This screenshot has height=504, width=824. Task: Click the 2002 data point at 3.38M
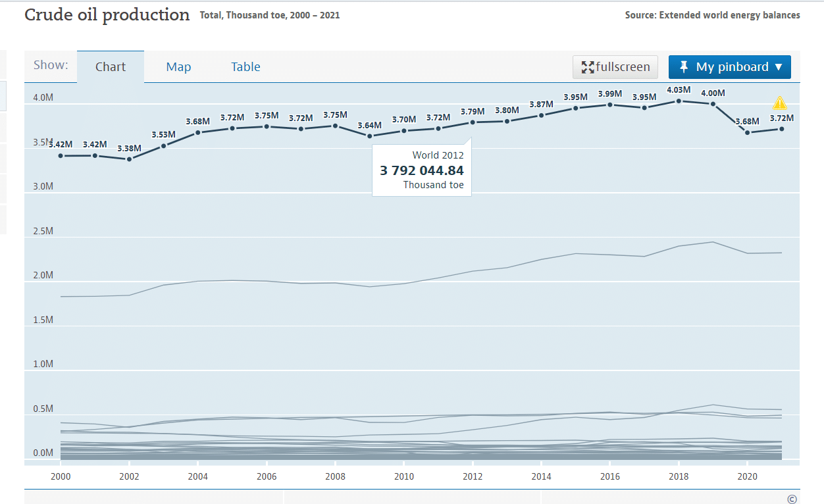point(129,159)
